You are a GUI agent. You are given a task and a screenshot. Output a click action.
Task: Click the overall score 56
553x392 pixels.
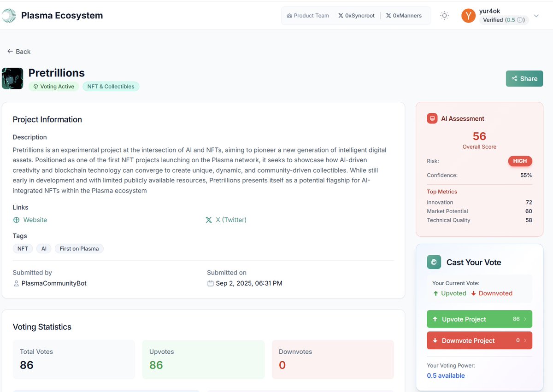pyautogui.click(x=479, y=136)
